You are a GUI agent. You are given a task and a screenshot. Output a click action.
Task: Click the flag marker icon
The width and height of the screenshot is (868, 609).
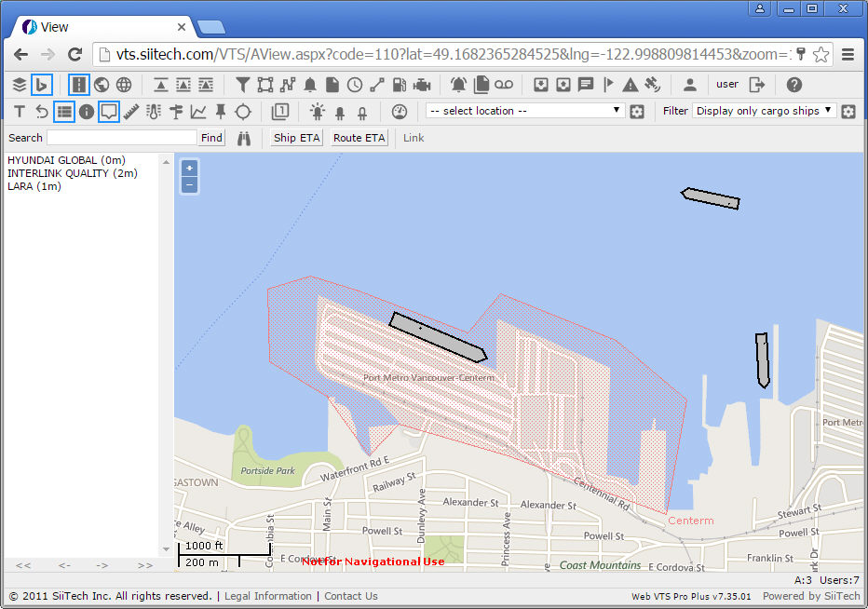click(608, 85)
